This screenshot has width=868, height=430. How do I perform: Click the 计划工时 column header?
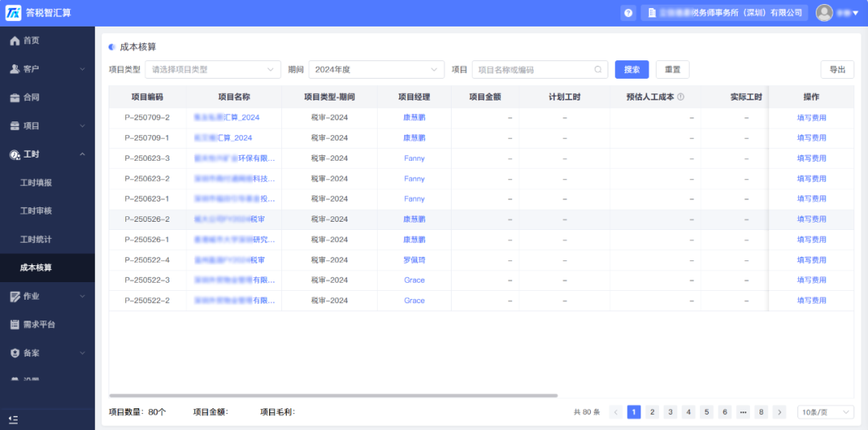(x=564, y=96)
